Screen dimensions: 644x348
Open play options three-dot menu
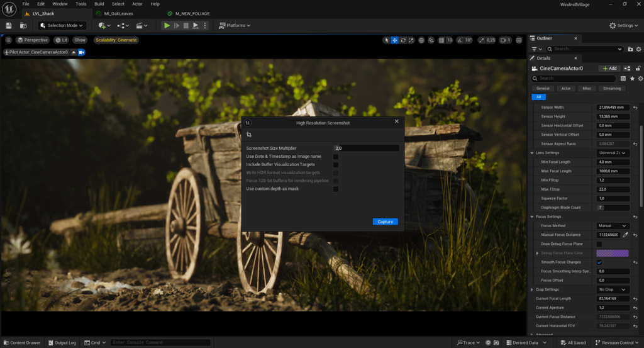(205, 25)
